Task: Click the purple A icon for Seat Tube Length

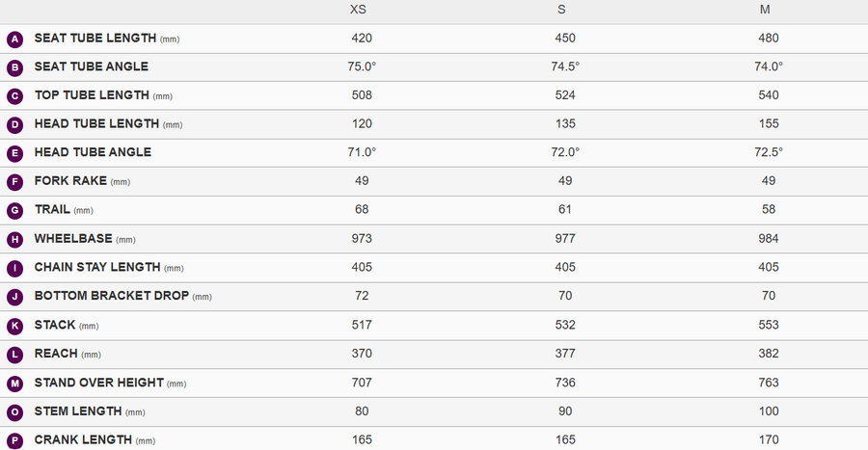Action: pos(14,40)
